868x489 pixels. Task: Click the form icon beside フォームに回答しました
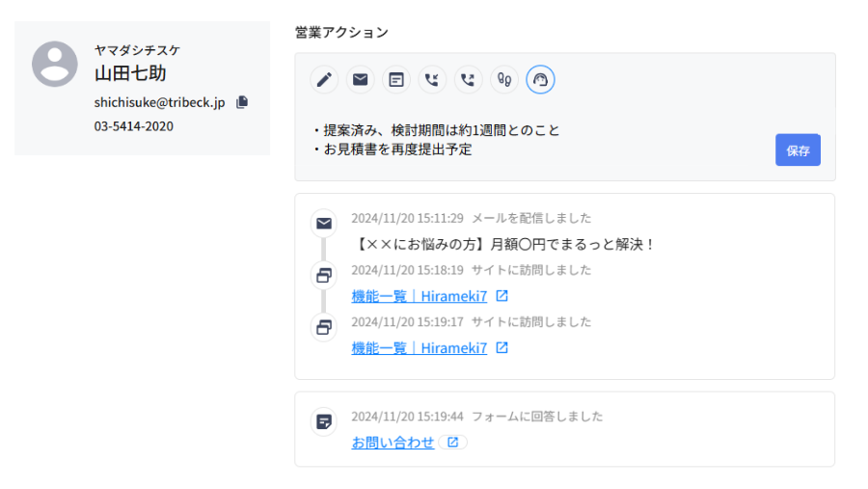pyautogui.click(x=324, y=422)
